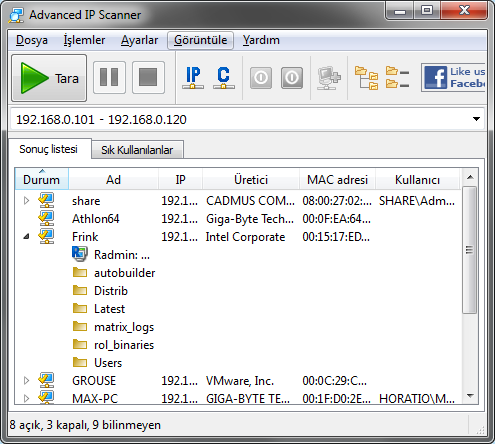Click the second gray power button icon
This screenshot has height=444, width=495.
coord(292,78)
